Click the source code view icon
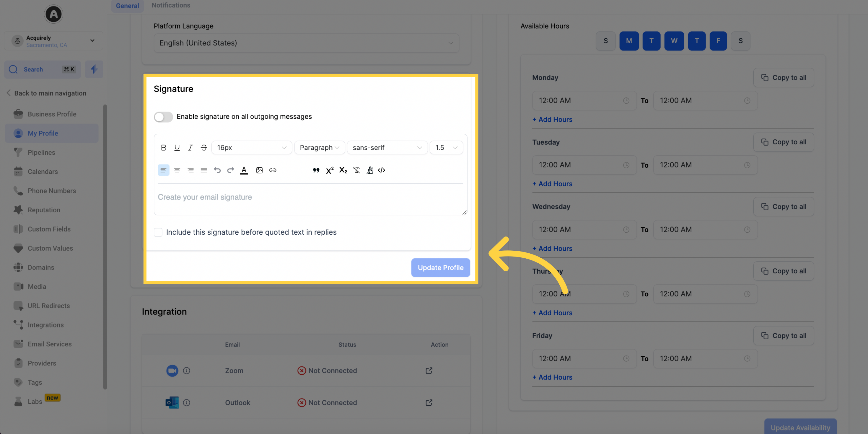Screen dimensions: 868x434 (x=381, y=170)
